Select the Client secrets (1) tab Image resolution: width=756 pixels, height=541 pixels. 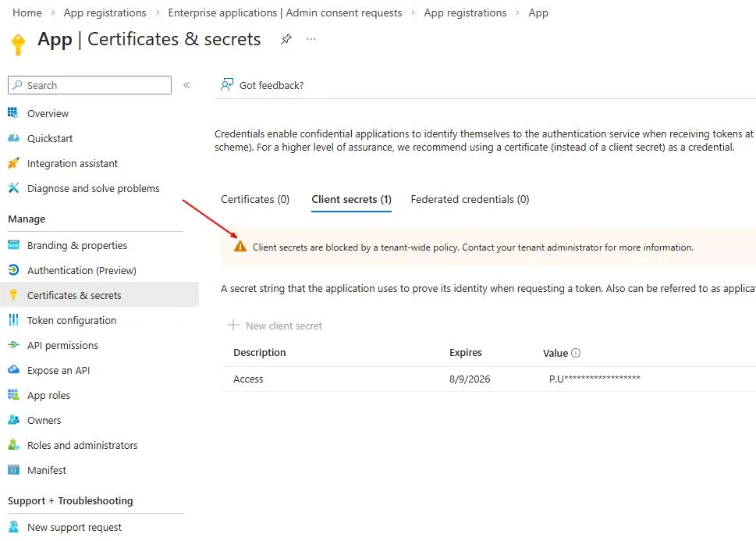coord(352,199)
